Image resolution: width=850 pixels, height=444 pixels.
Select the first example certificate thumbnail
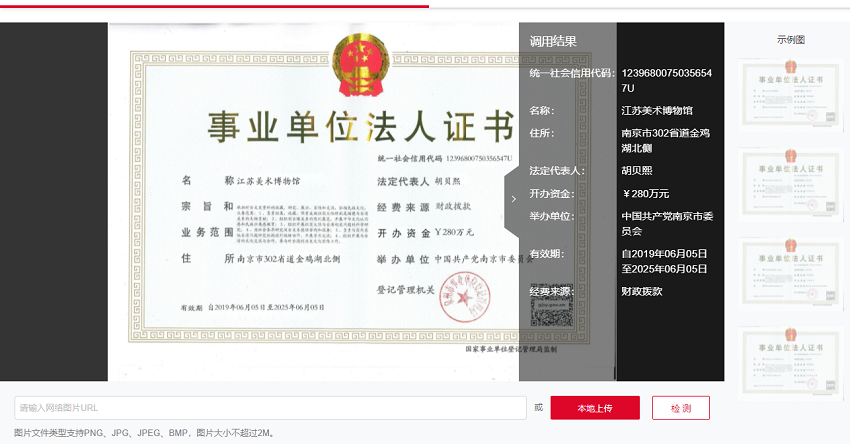(791, 95)
